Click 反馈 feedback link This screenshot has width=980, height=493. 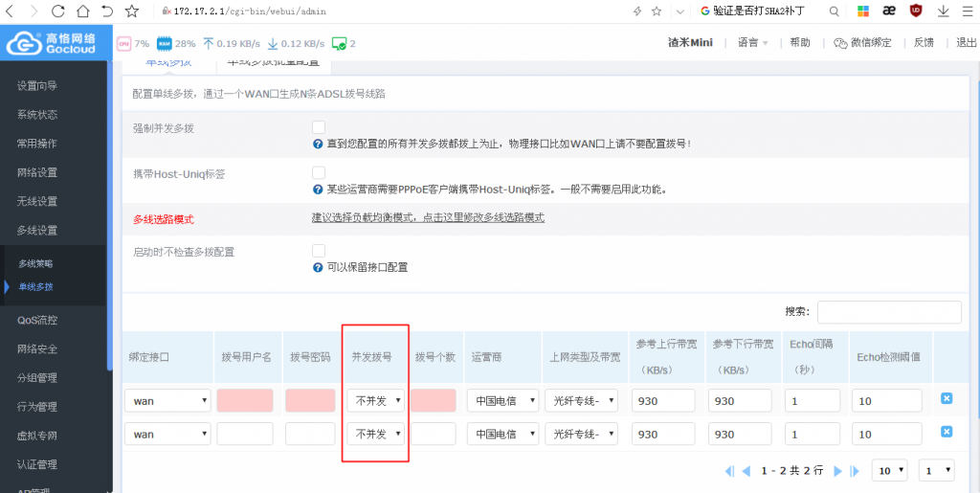tap(924, 42)
